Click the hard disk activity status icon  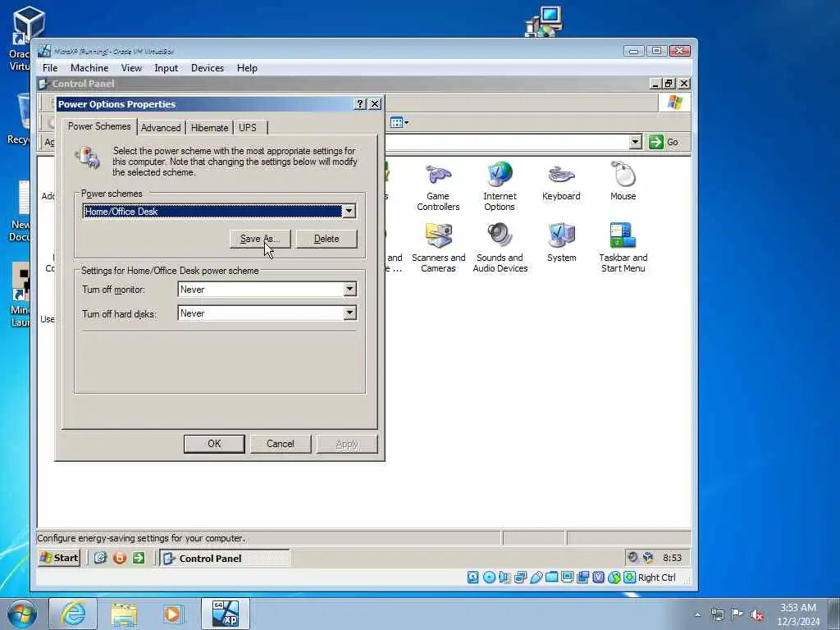(473, 577)
